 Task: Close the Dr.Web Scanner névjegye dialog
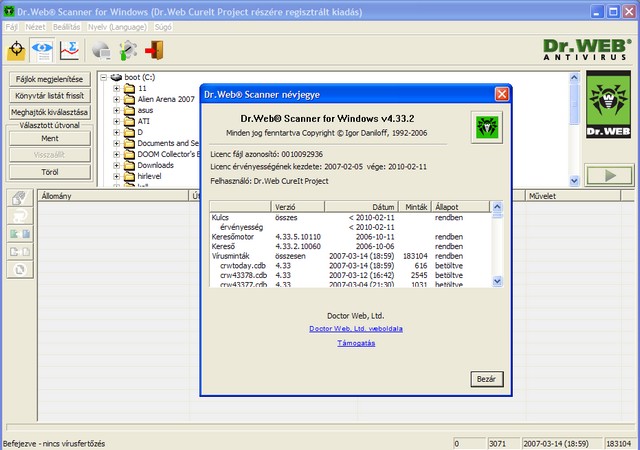(502, 94)
